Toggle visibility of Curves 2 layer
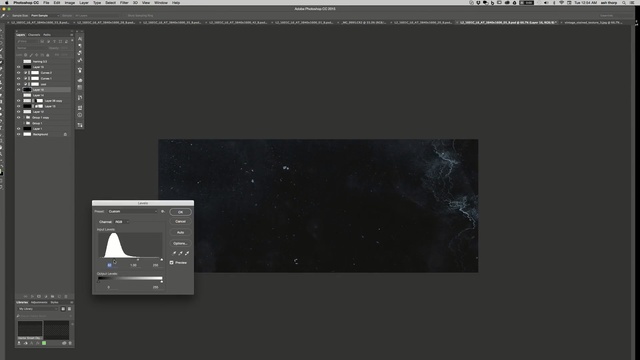 tap(18, 73)
